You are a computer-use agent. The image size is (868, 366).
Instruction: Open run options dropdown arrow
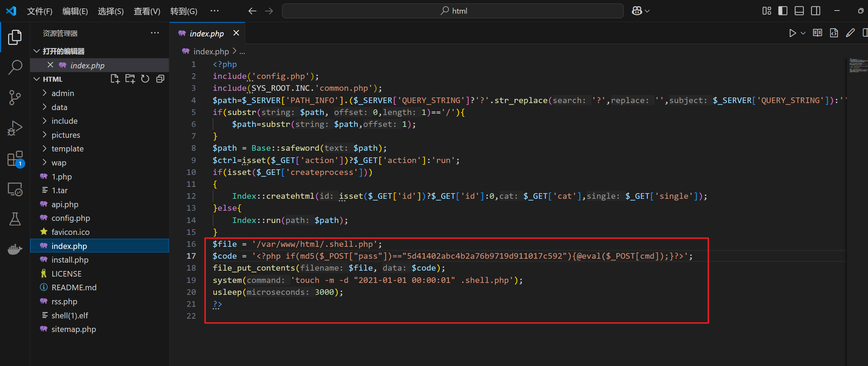click(x=803, y=33)
